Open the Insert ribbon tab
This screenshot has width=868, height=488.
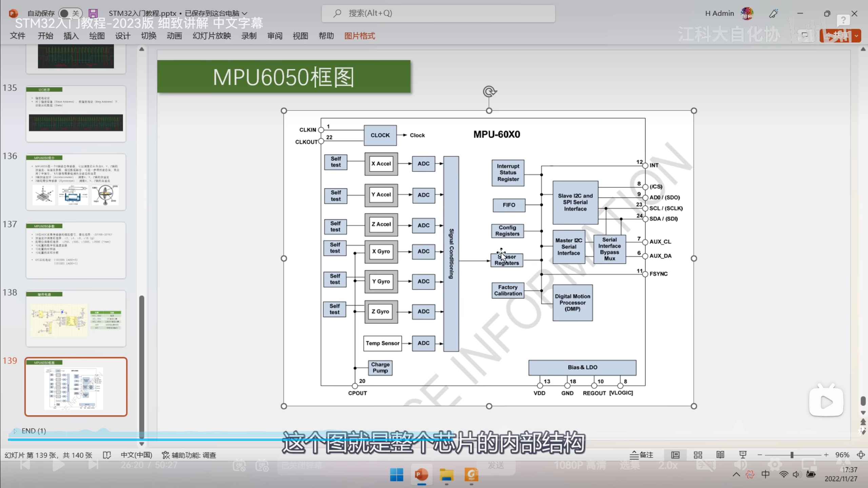click(71, 36)
